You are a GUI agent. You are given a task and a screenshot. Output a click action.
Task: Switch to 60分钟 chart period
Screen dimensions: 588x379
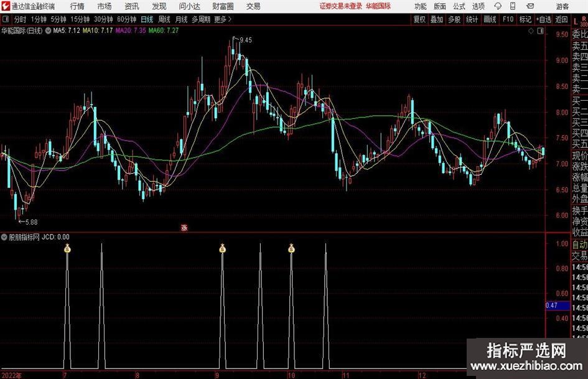coord(127,19)
